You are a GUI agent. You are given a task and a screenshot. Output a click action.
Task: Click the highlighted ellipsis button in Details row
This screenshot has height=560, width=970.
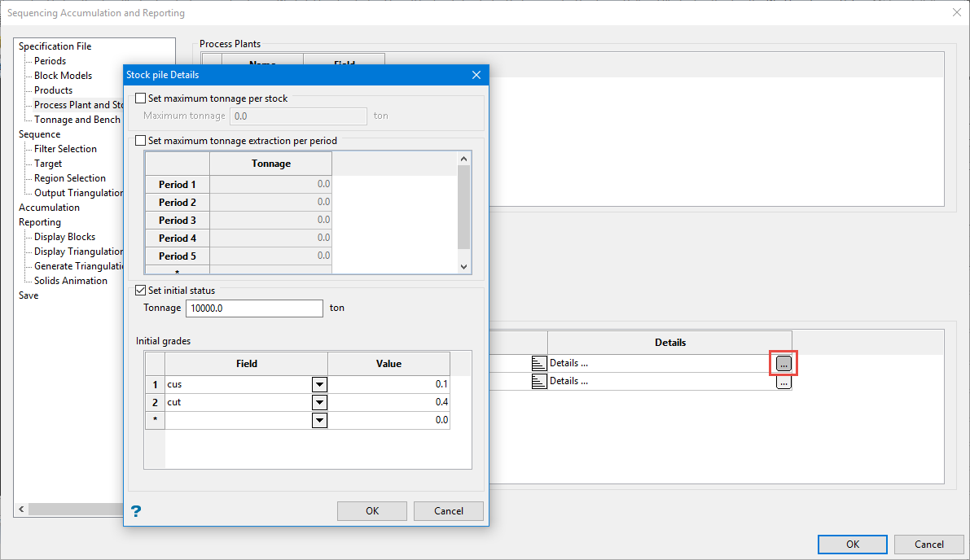(x=783, y=363)
